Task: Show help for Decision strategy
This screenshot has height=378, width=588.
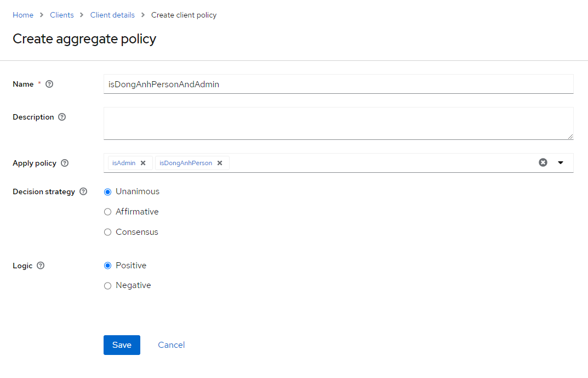Action: point(83,191)
